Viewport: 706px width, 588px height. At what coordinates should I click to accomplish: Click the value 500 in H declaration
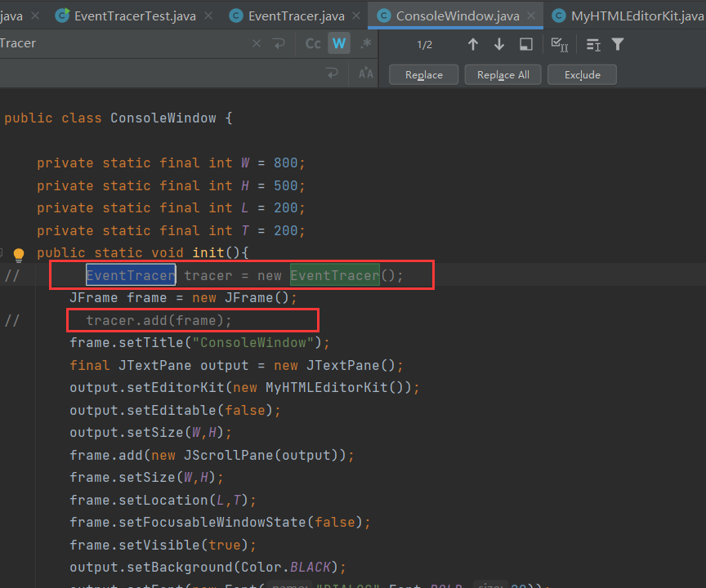285,186
